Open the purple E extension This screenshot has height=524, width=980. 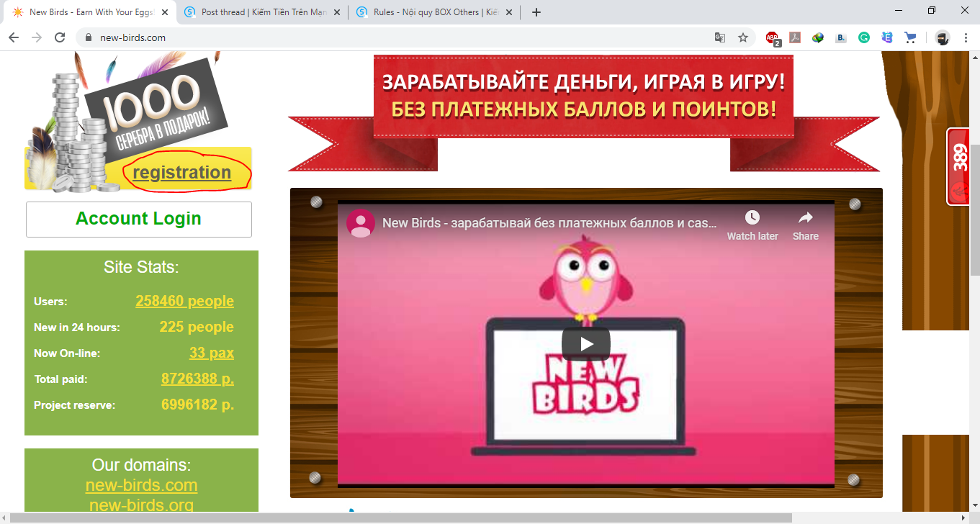coord(887,37)
